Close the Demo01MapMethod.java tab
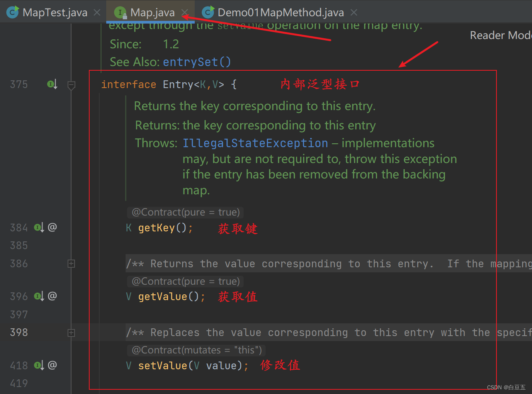 pos(354,12)
